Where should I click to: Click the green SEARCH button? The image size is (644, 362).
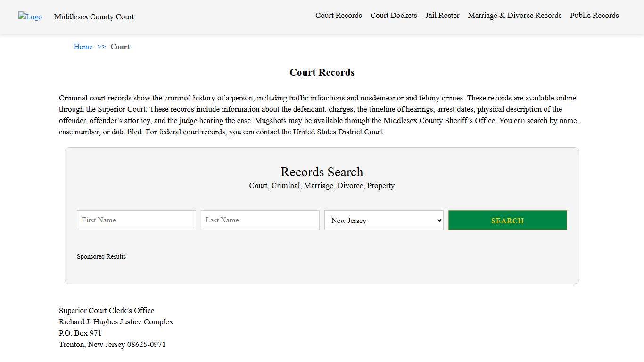point(507,220)
